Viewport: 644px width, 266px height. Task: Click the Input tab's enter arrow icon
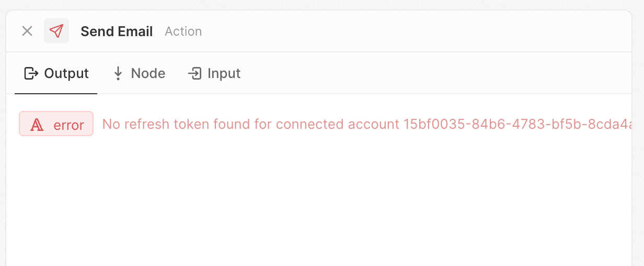194,73
